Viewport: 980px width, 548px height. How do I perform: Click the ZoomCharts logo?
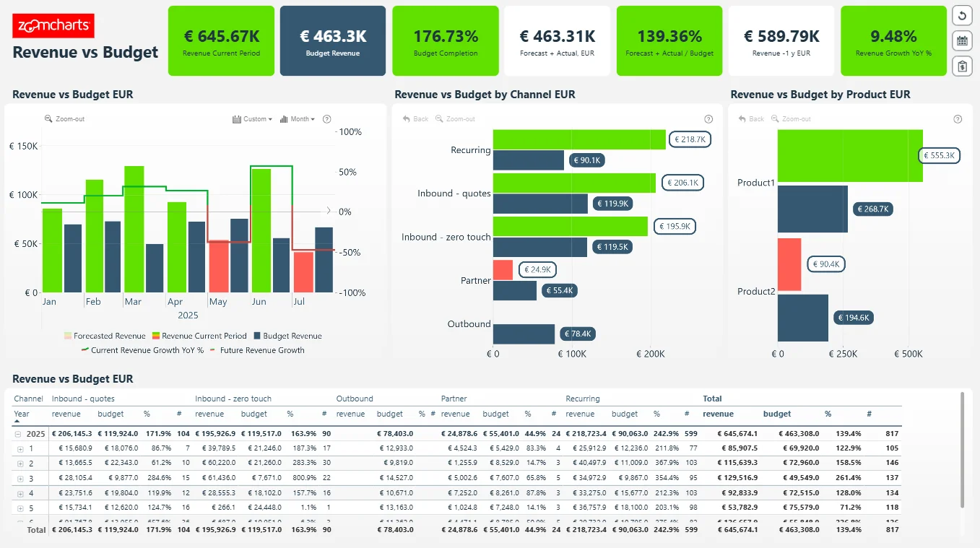53,26
